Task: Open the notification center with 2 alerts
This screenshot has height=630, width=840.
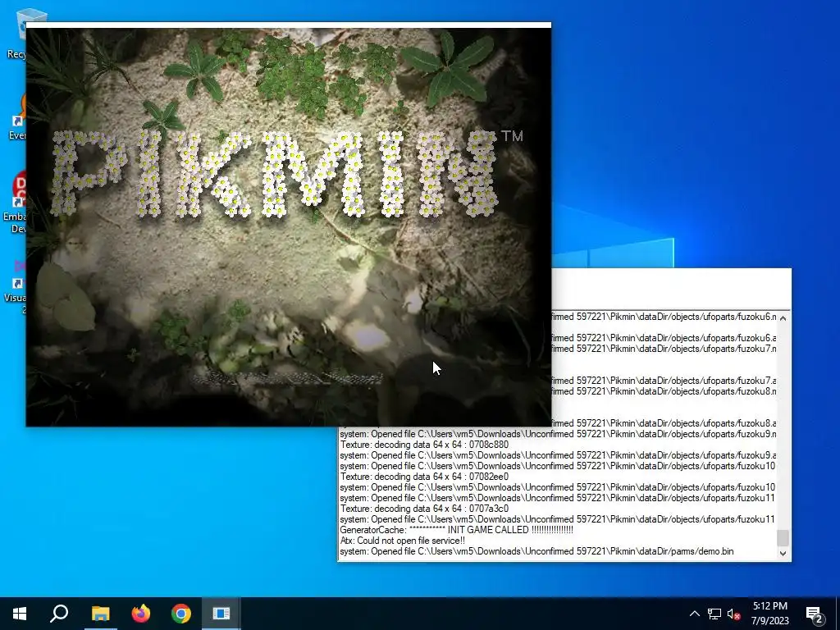Action: [815, 614]
